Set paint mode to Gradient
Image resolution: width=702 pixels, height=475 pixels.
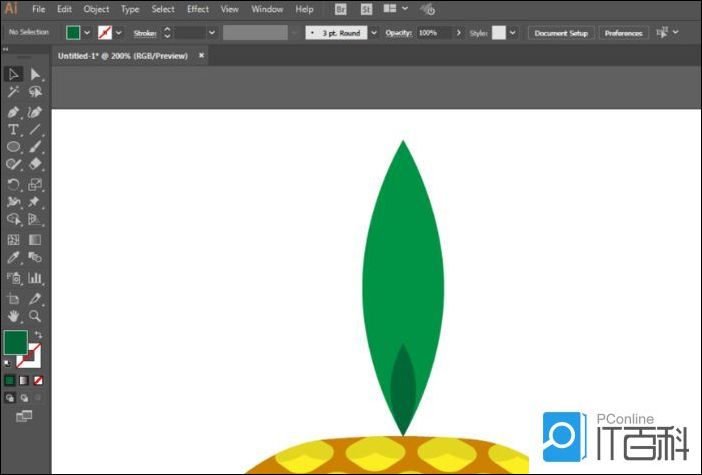tap(24, 381)
